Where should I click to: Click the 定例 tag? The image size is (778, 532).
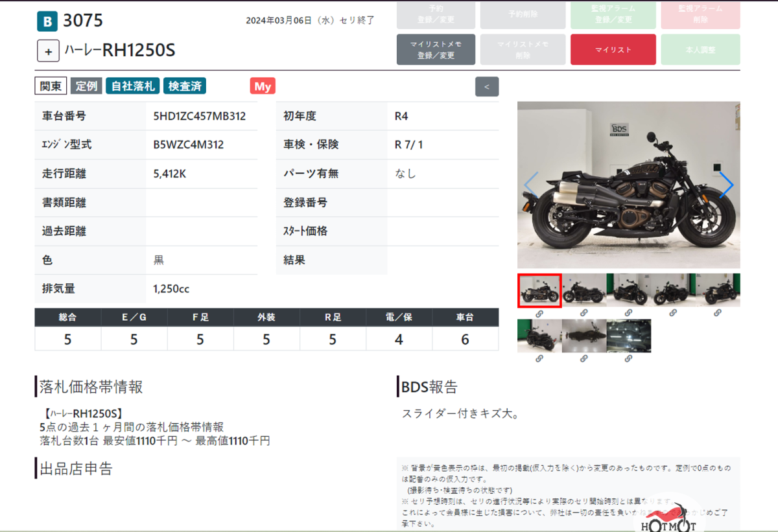click(86, 86)
